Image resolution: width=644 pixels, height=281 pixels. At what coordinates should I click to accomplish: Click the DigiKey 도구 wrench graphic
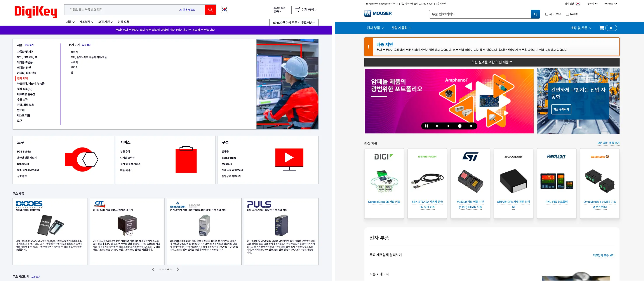[82, 160]
